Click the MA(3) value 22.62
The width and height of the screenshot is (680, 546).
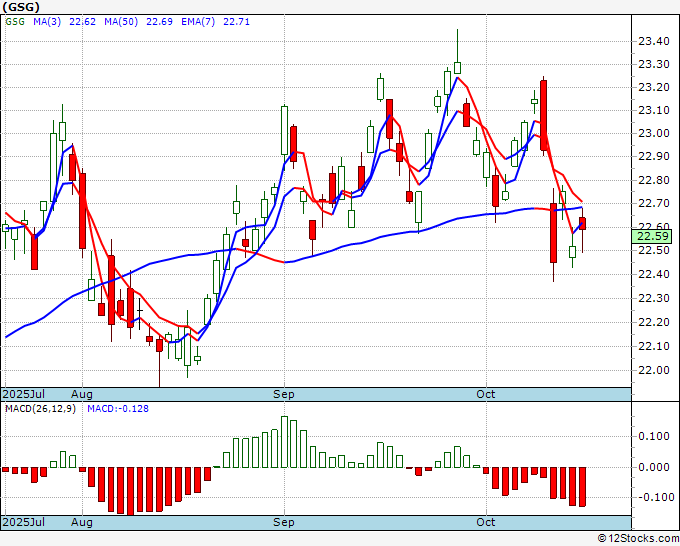(82, 22)
